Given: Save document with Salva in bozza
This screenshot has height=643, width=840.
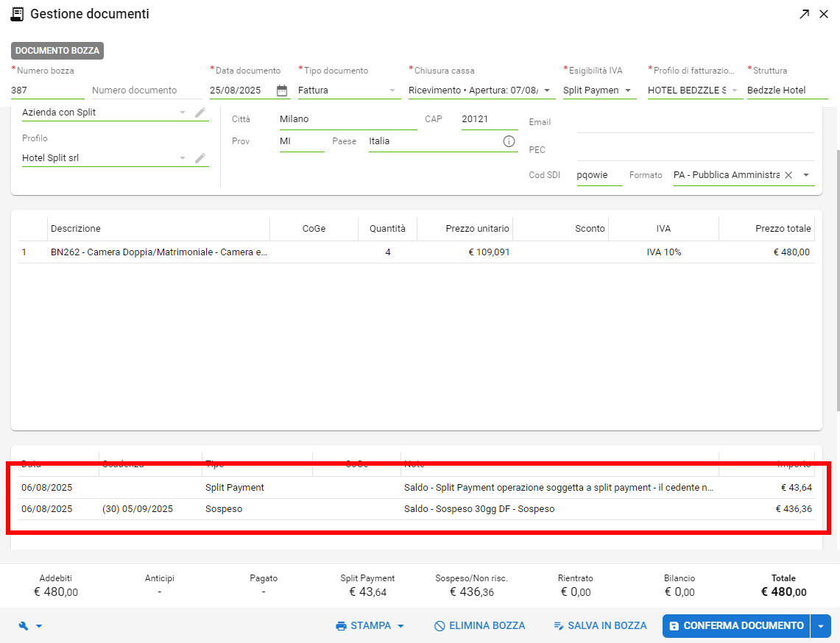Looking at the screenshot, I should pyautogui.click(x=600, y=626).
